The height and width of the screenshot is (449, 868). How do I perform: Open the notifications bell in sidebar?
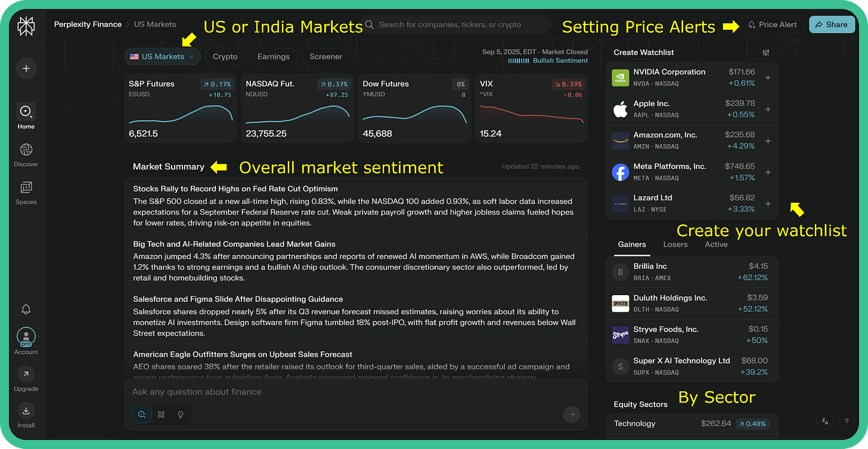click(26, 309)
